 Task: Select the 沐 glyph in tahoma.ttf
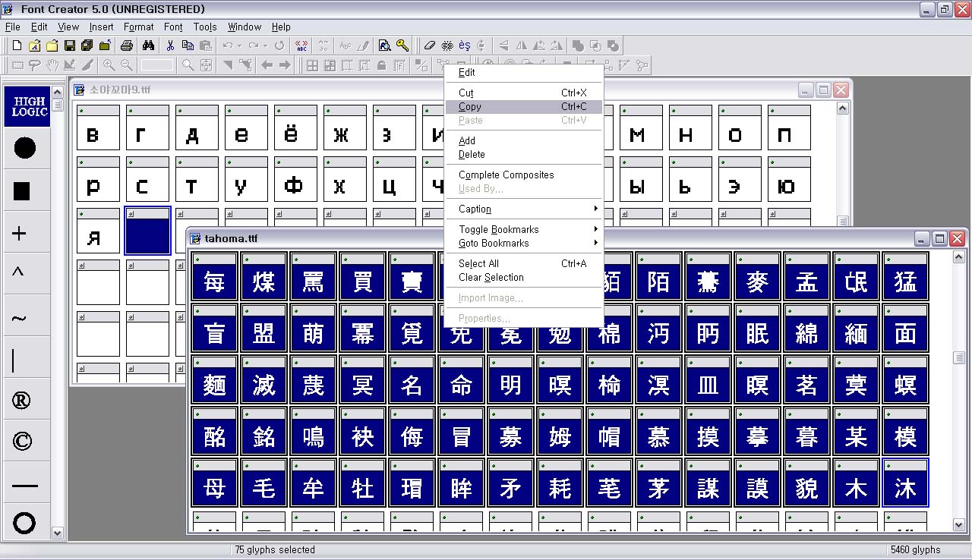[905, 482]
